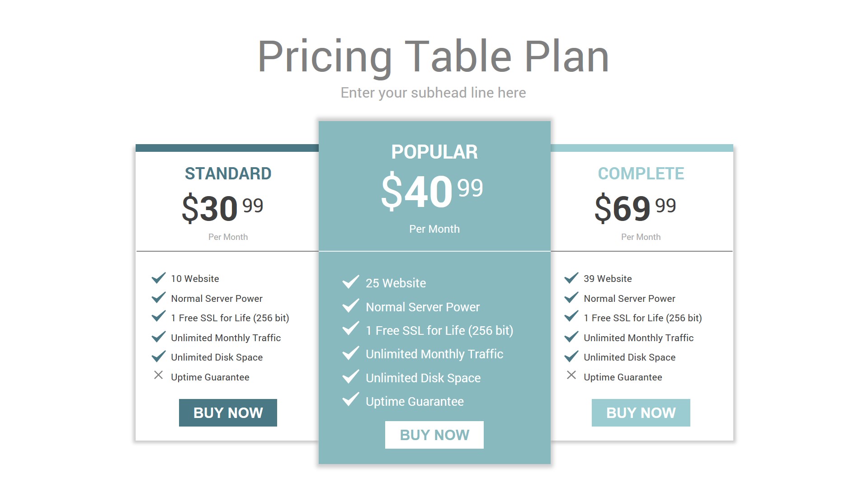Click the Standard plan BUY NOW button
The height and width of the screenshot is (488, 868).
pos(228,413)
